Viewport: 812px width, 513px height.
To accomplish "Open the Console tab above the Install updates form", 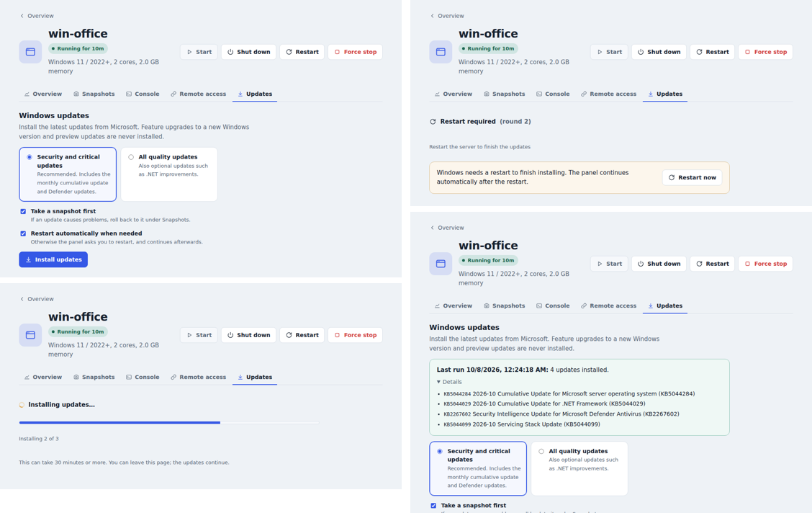I will point(143,94).
